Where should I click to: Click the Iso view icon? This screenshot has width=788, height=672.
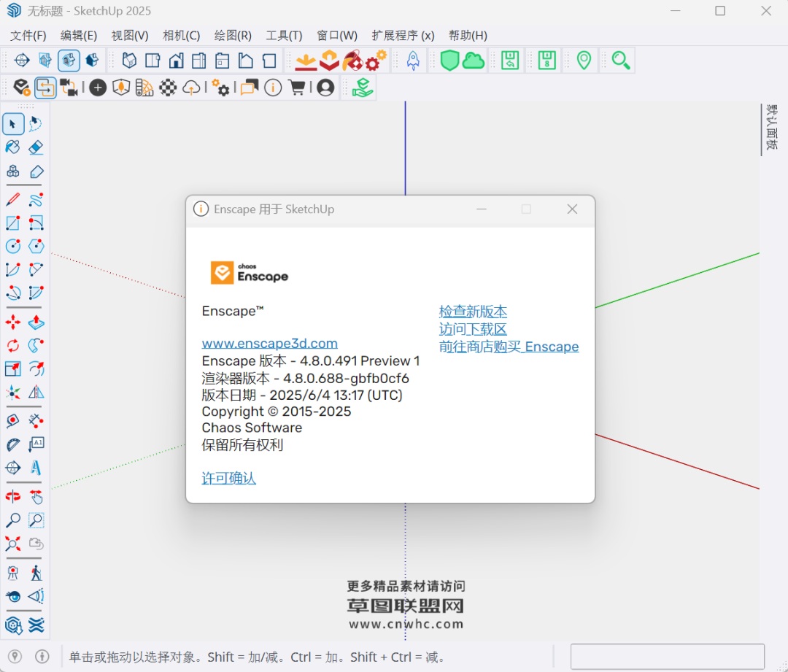(x=129, y=61)
